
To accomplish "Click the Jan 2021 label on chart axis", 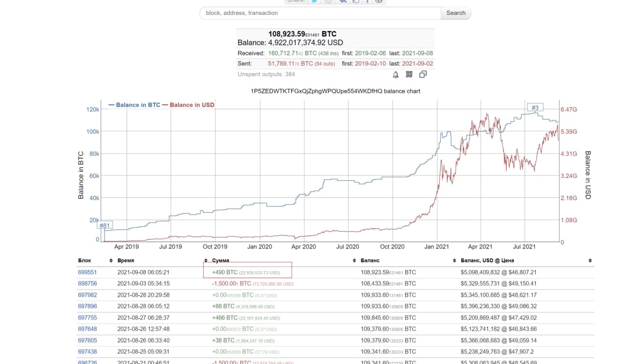I will point(436,247).
